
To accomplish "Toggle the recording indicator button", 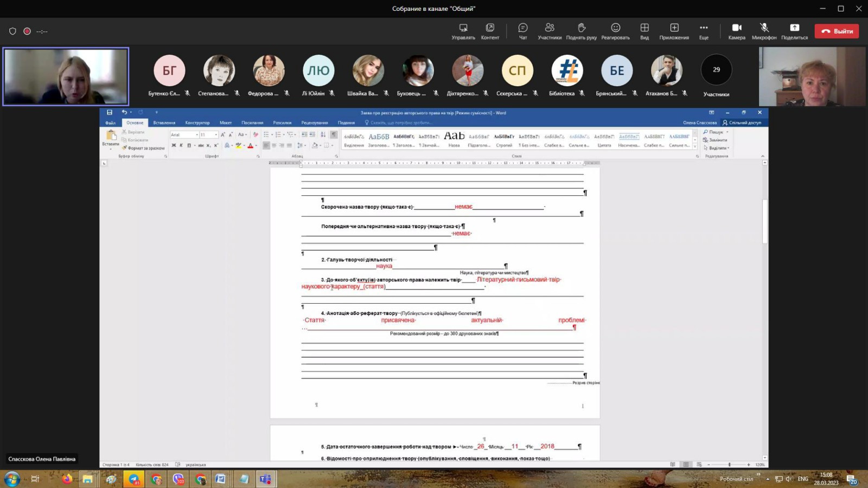I will (x=27, y=31).
